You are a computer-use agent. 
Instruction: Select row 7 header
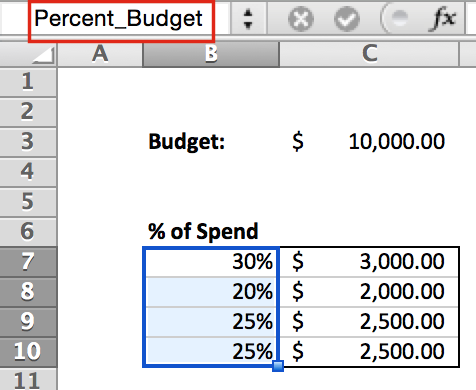(x=28, y=261)
